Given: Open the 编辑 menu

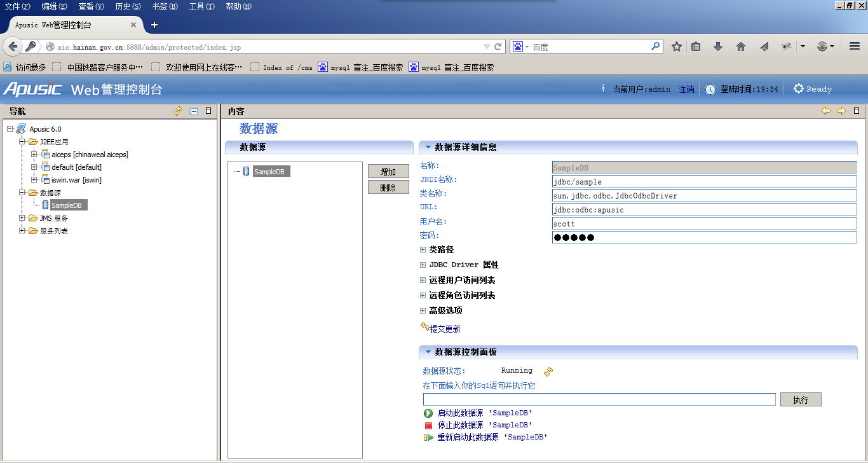Looking at the screenshot, I should coord(54,6).
